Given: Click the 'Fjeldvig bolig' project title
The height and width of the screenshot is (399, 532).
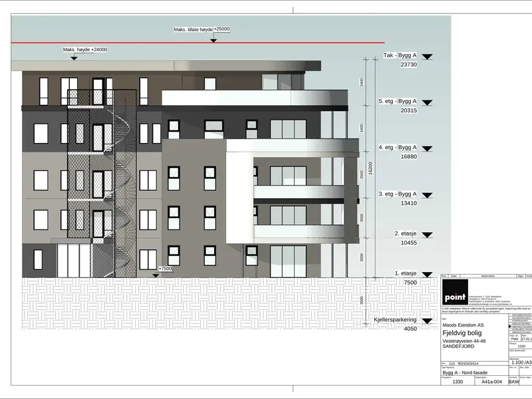Looking at the screenshot, I should coord(462,333).
